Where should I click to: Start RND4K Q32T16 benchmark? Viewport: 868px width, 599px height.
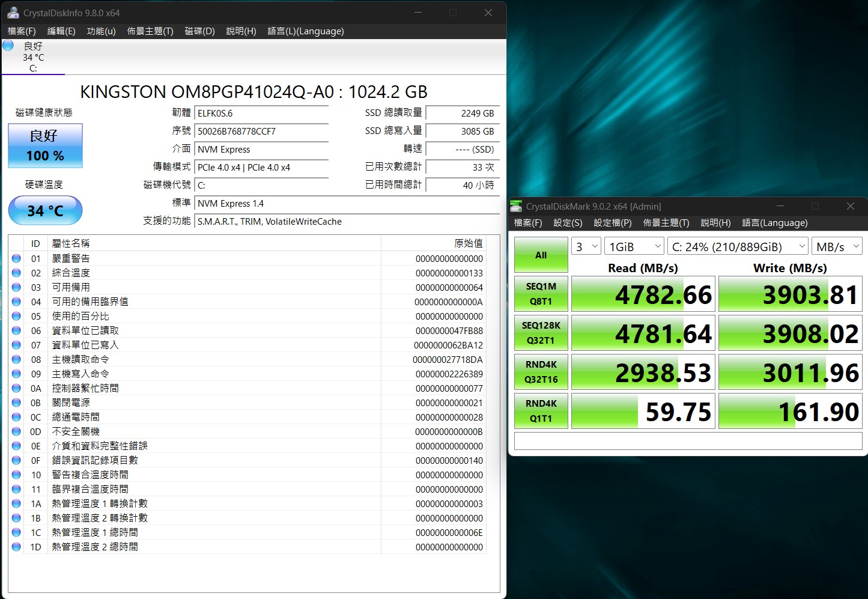pyautogui.click(x=541, y=372)
